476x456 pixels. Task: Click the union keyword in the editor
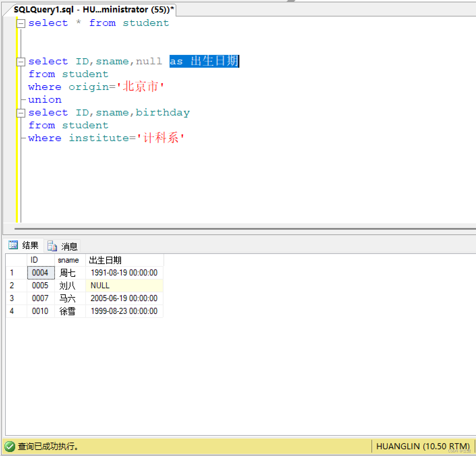click(x=45, y=100)
